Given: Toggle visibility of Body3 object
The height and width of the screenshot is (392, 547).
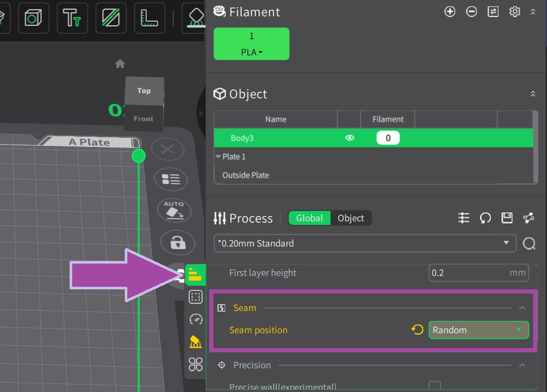Looking at the screenshot, I should pos(350,138).
